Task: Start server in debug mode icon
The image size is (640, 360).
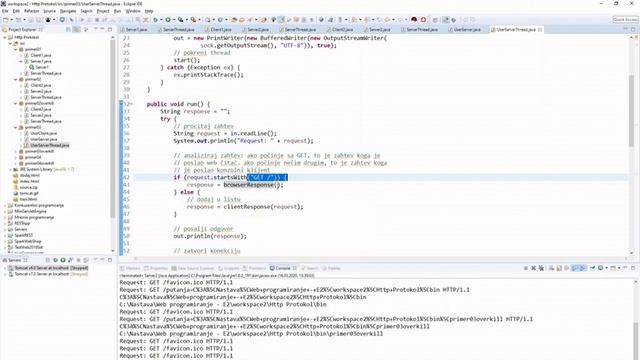Action: click(x=56, y=260)
